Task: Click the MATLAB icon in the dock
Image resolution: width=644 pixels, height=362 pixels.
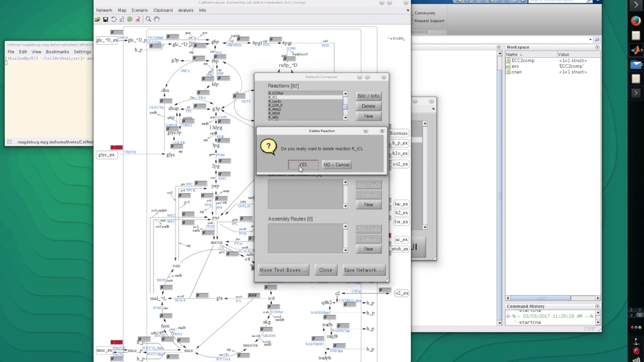Action: point(636,50)
